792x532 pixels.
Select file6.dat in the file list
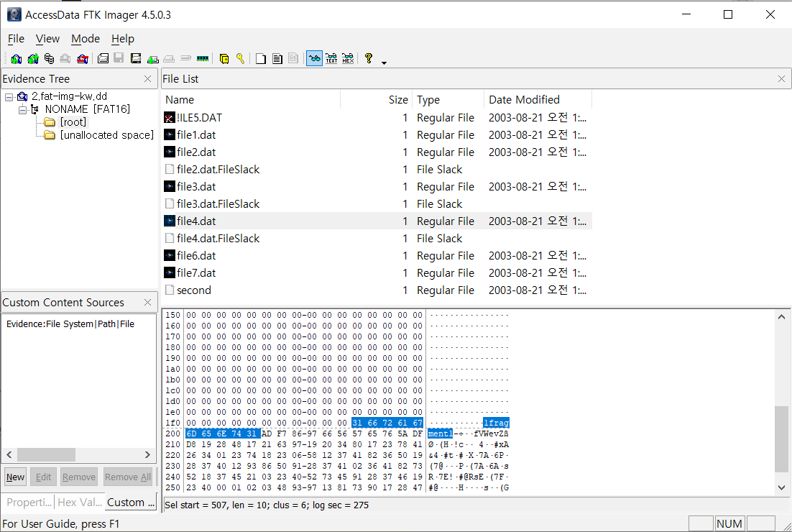click(196, 256)
